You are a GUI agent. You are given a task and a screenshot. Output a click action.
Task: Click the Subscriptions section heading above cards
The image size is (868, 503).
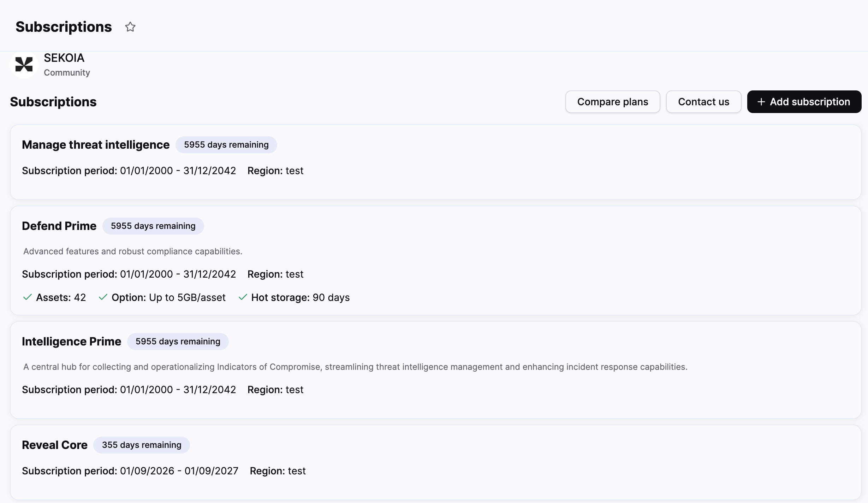53,102
